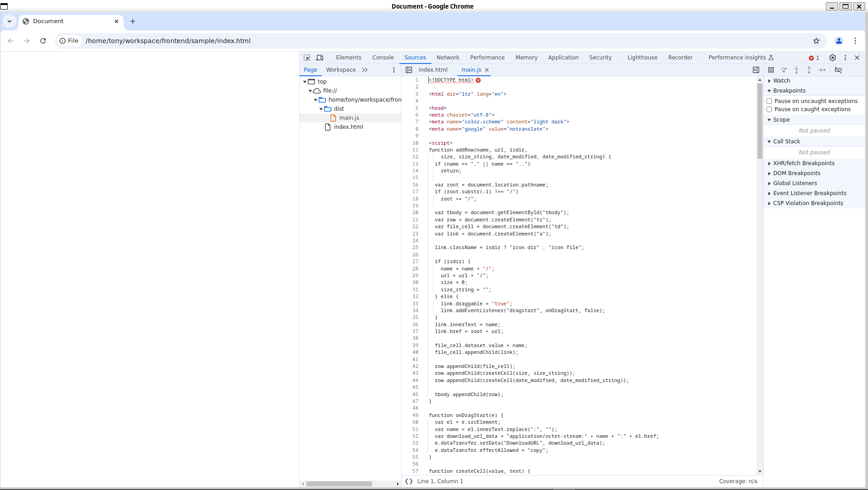Collapse the file:// tree node
This screenshot has width=868, height=490.
tap(310, 91)
